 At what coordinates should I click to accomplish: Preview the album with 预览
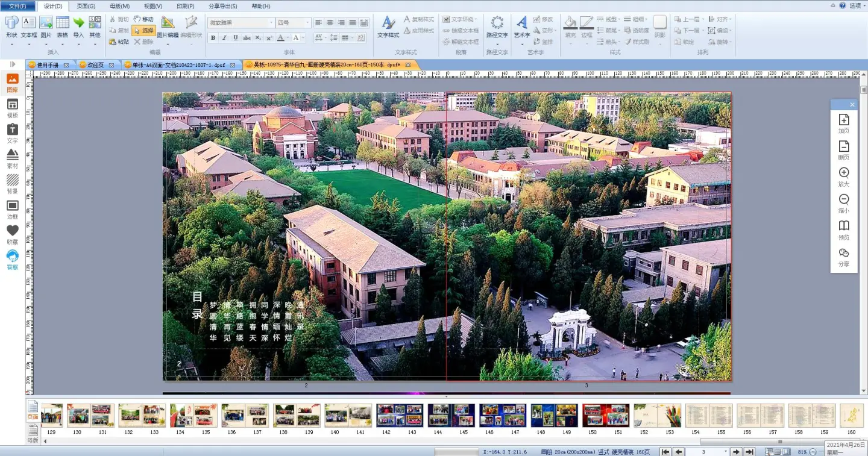(x=844, y=230)
